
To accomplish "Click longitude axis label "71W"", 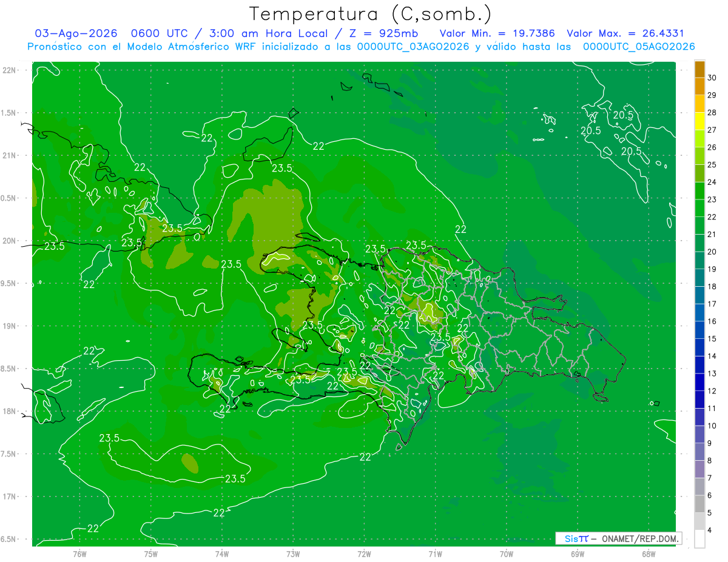I will tap(435, 554).
